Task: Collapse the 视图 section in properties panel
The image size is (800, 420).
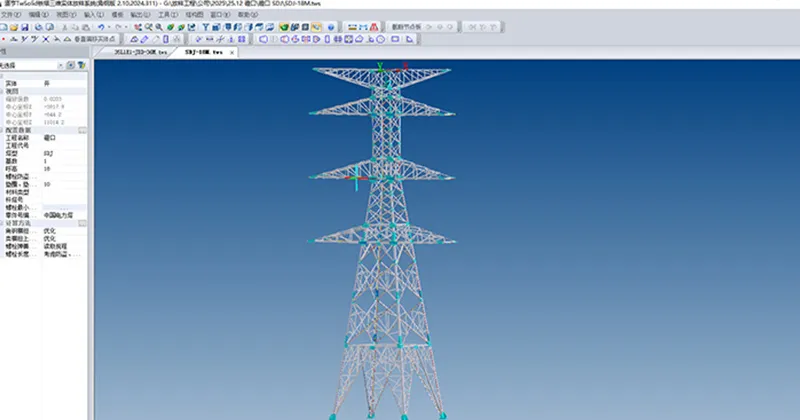Action: 2,91
